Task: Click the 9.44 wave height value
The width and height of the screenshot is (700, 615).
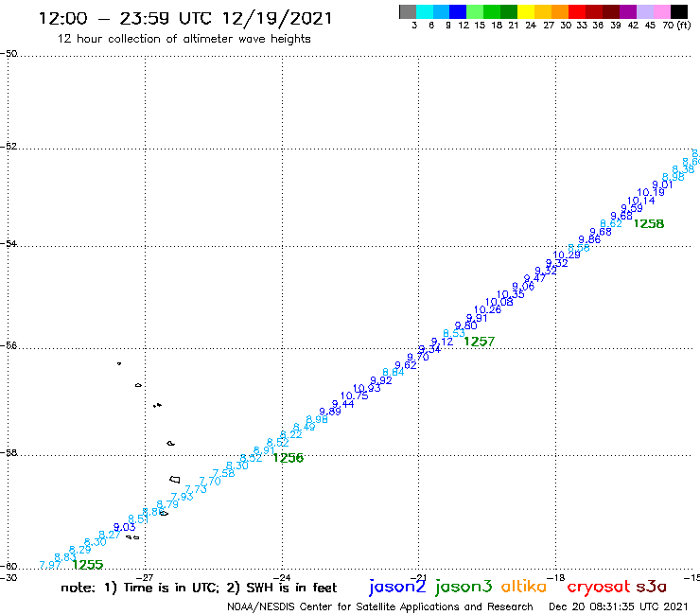Action: (x=342, y=404)
